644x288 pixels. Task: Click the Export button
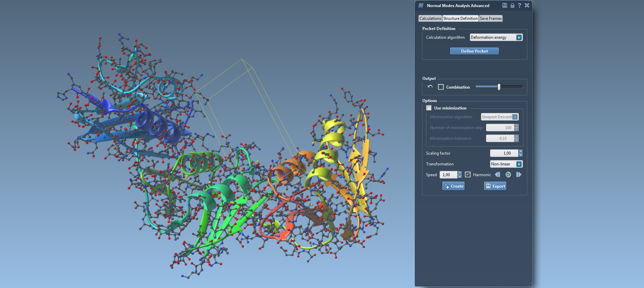pos(495,186)
